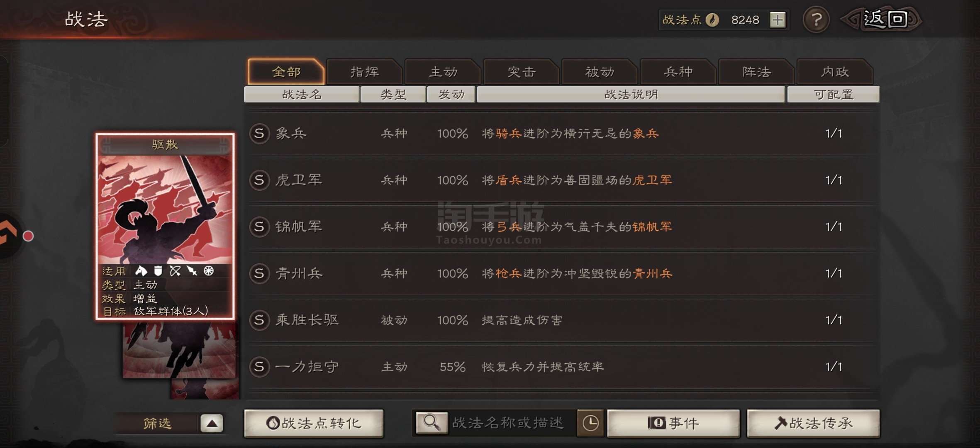Image resolution: width=980 pixels, height=448 pixels.
Task: Switch to the 阵法 tab
Action: [756, 72]
